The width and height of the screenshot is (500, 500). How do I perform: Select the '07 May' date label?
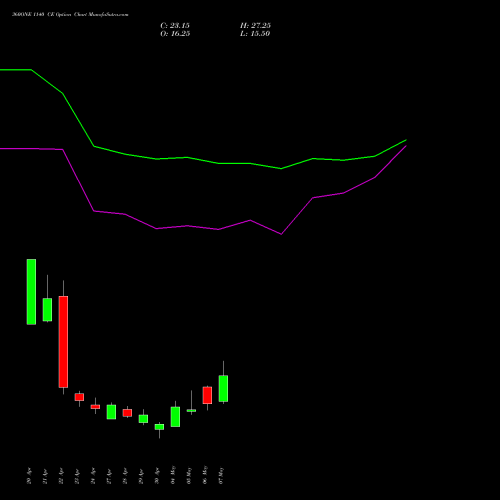pos(221,475)
